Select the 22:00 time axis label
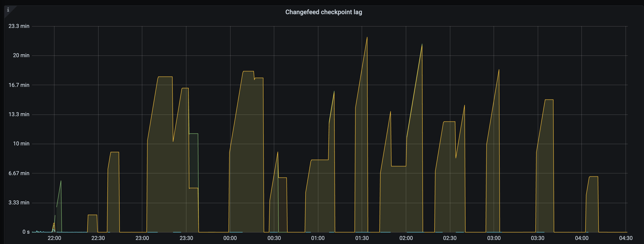 pyautogui.click(x=55, y=238)
